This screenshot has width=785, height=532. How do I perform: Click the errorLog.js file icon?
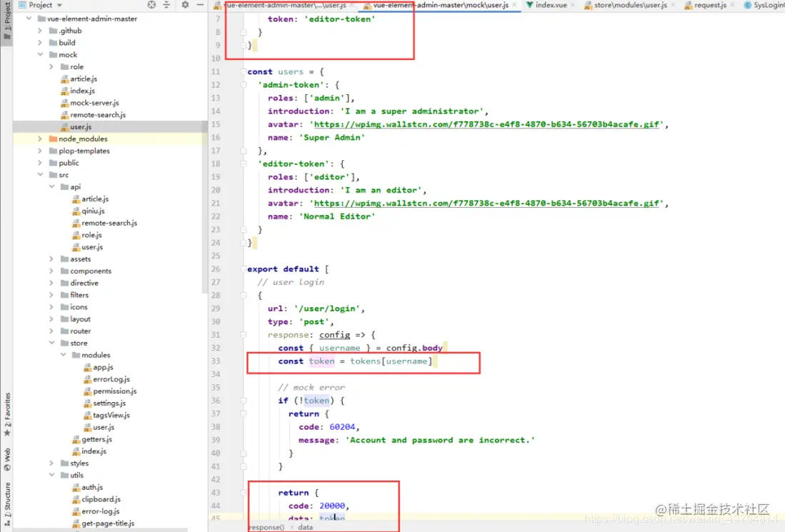pos(87,379)
